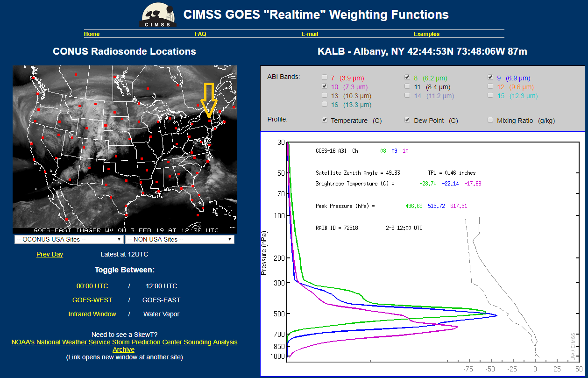
Task: Open the OCONUS USA Sites dropdown
Action: pyautogui.click(x=69, y=239)
